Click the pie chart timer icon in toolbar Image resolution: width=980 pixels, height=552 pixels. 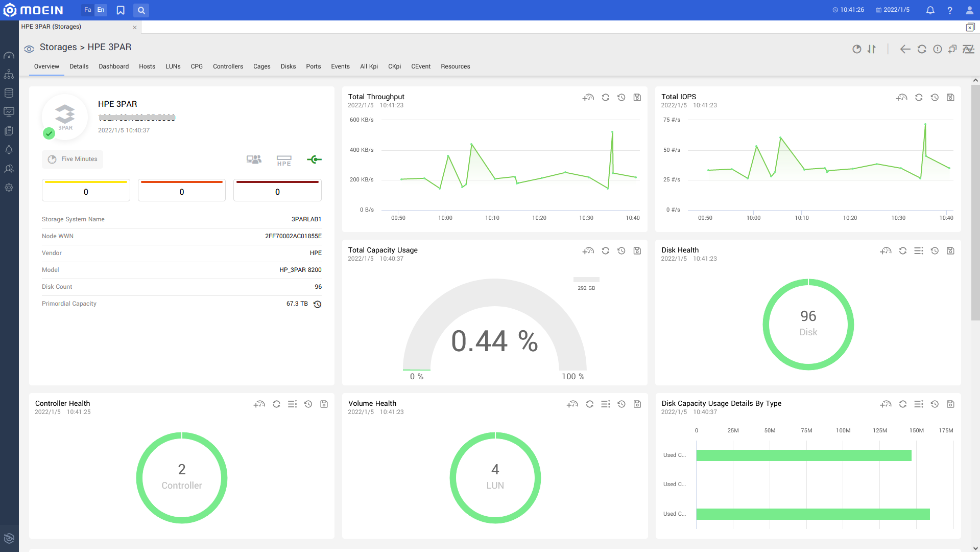(857, 49)
